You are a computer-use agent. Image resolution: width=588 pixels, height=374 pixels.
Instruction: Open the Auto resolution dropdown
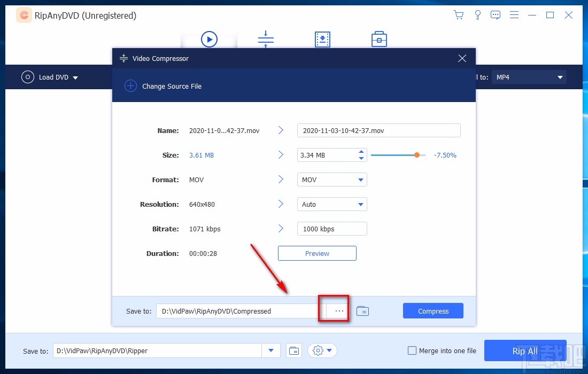coord(332,204)
